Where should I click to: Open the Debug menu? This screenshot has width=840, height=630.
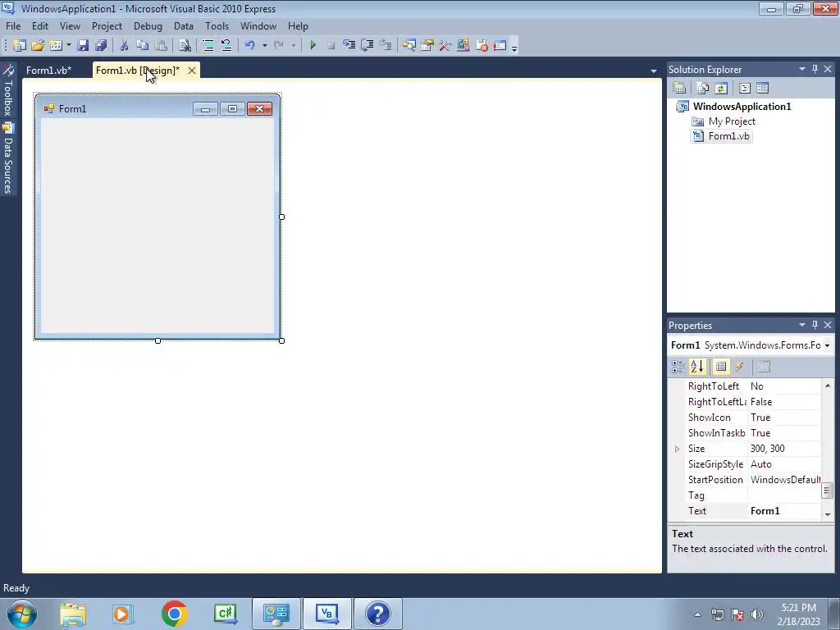pyautogui.click(x=148, y=25)
